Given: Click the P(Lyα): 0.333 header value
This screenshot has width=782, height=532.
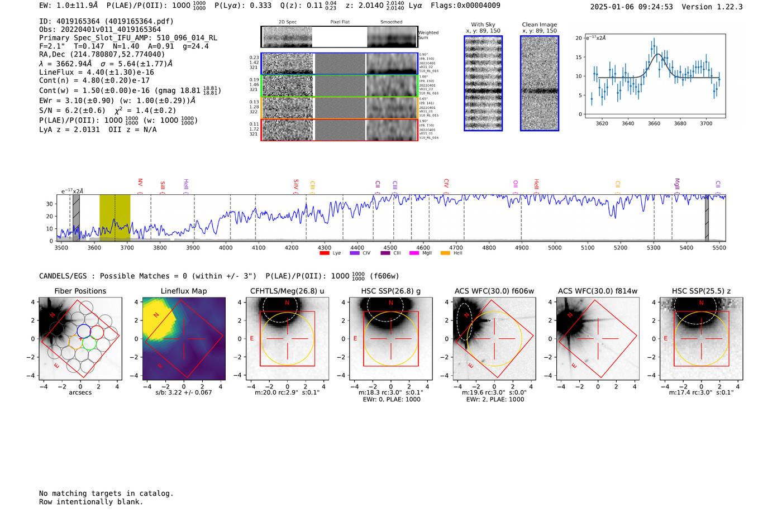Looking at the screenshot, I should (243, 5).
